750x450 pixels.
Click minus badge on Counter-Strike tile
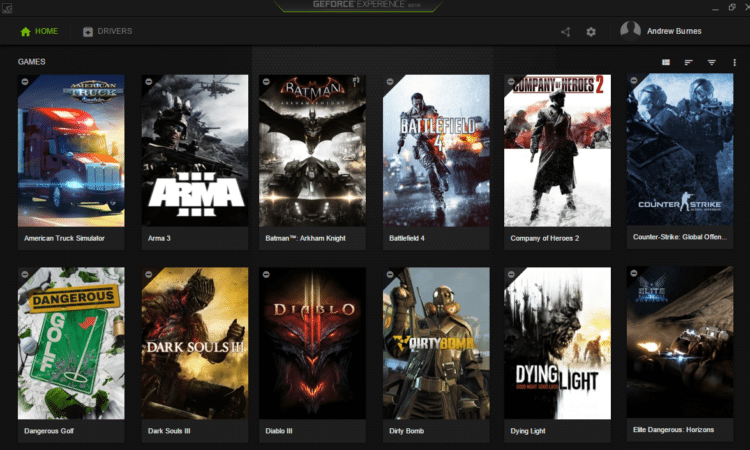634,80
